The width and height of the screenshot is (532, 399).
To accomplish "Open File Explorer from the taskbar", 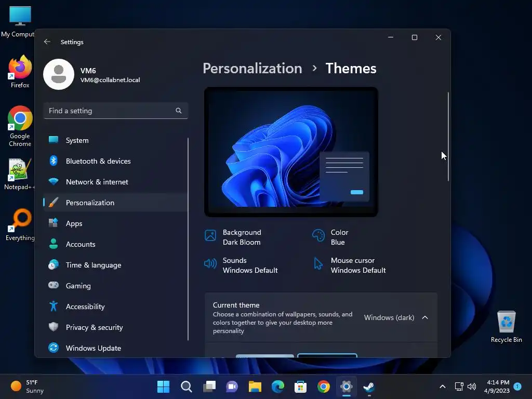I will coord(255,387).
